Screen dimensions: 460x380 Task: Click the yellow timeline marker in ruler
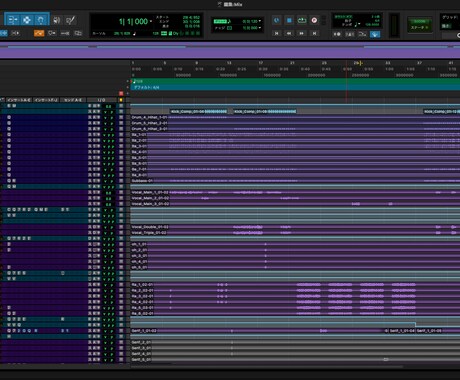tap(361, 63)
